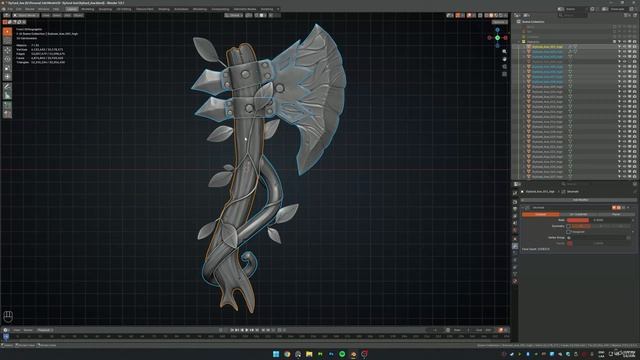Open the Material properties tab at the bottom of the tab column

click(x=515, y=281)
